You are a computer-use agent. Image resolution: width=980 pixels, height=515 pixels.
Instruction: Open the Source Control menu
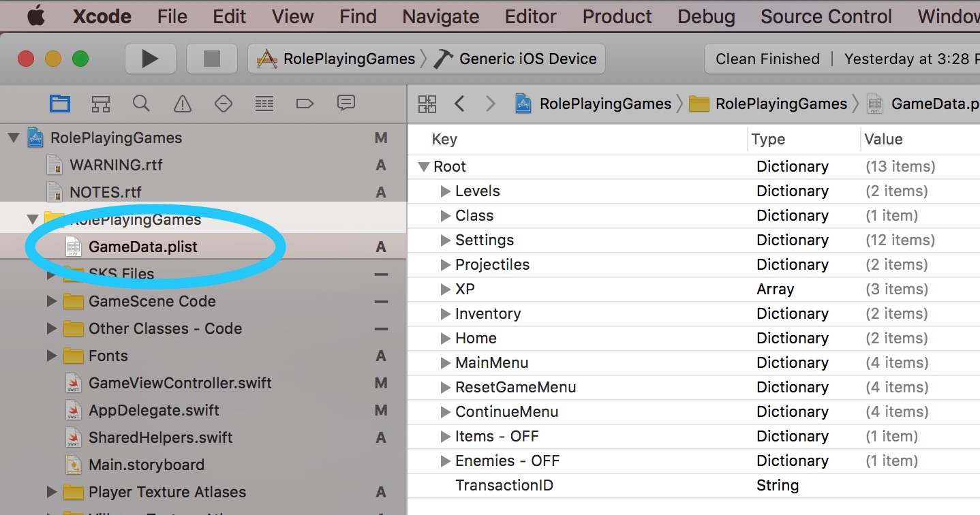pos(825,16)
